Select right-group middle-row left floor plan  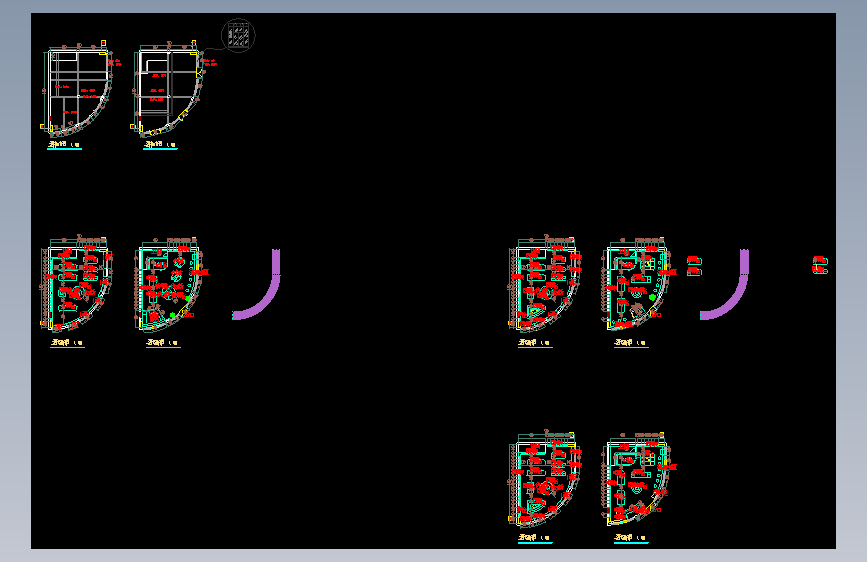[x=545, y=283]
